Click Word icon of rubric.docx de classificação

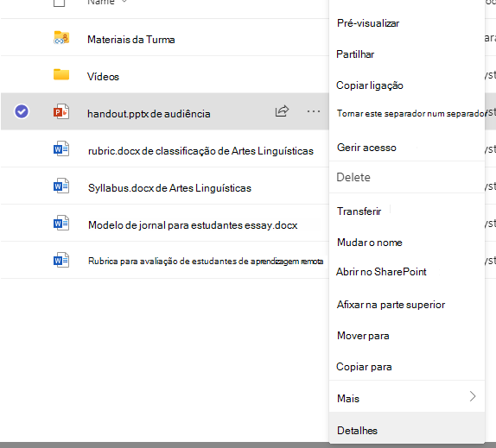(x=61, y=148)
